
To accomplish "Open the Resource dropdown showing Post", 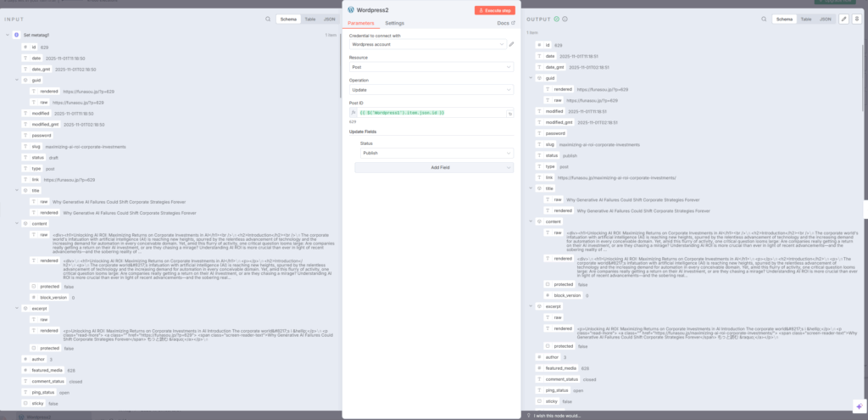I will point(431,65).
